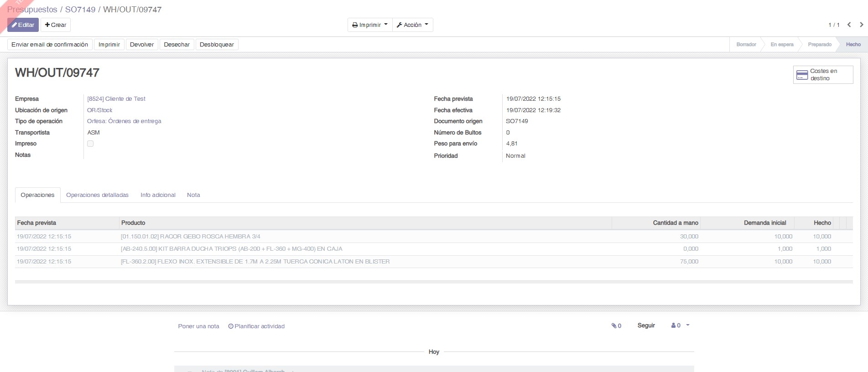This screenshot has width=868, height=372.
Task: Toggle the Impreso checkbox
Action: pyautogui.click(x=90, y=144)
